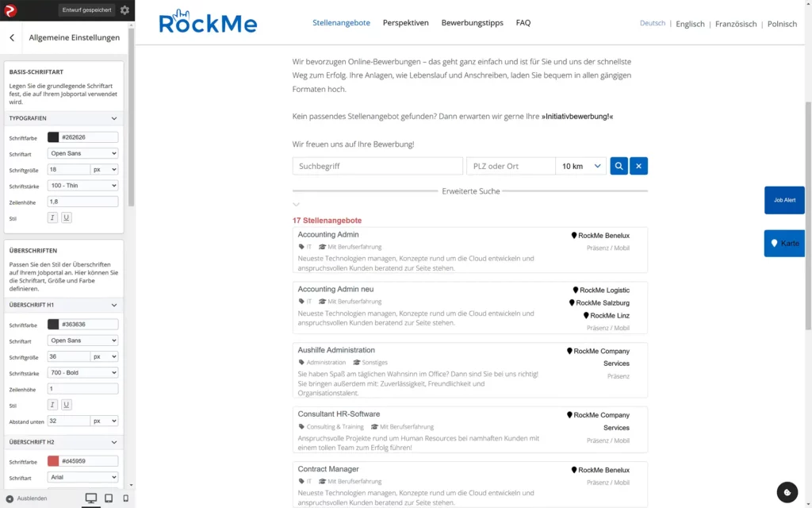Open the base Schriftart dropdown showing Open Sans
This screenshot has width=812, height=508.
[82, 153]
